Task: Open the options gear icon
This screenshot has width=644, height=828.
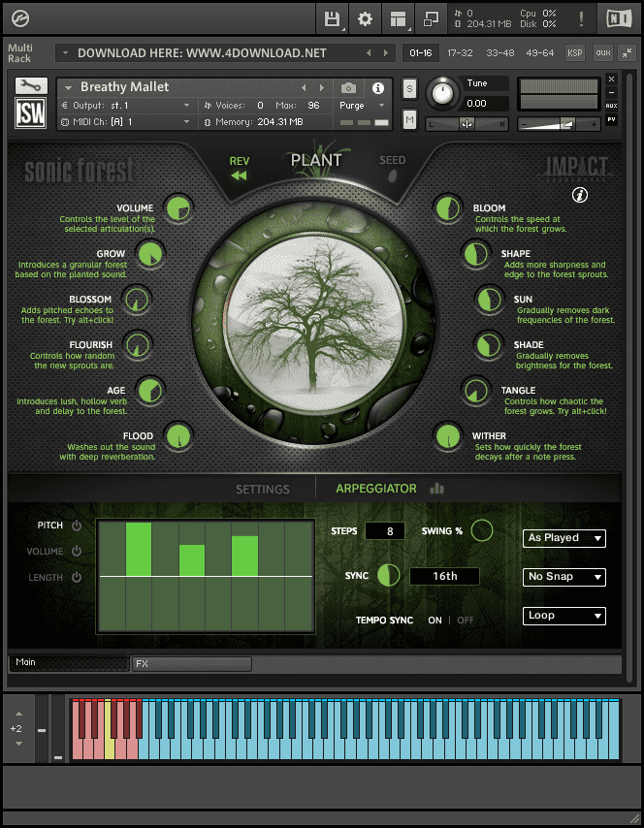Action: tap(365, 19)
